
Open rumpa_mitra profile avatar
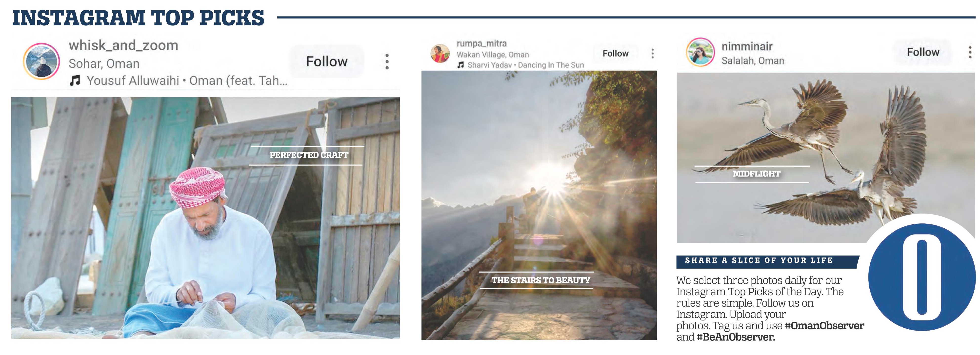(x=440, y=53)
